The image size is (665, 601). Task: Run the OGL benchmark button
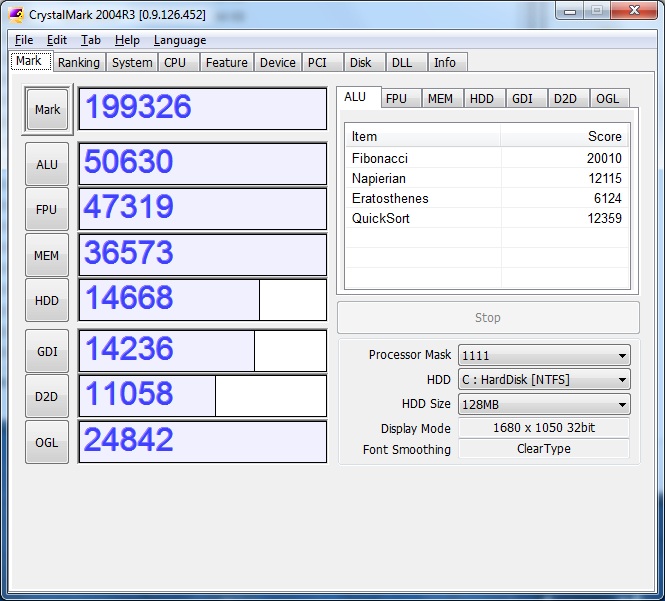point(47,442)
